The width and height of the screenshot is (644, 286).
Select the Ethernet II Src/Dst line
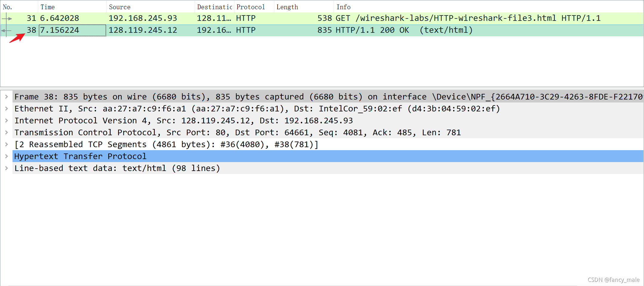[x=328, y=108]
